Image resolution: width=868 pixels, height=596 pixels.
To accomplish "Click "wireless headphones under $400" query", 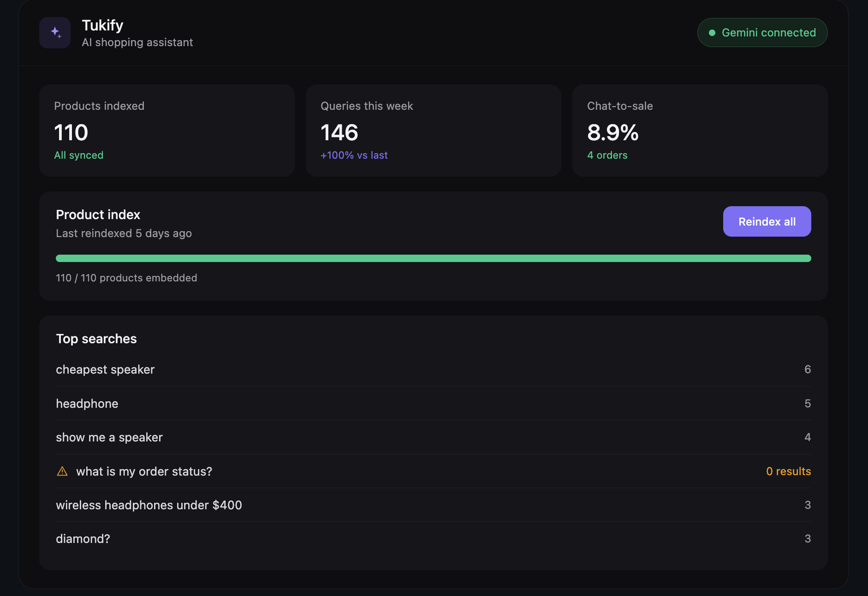I will 149,505.
